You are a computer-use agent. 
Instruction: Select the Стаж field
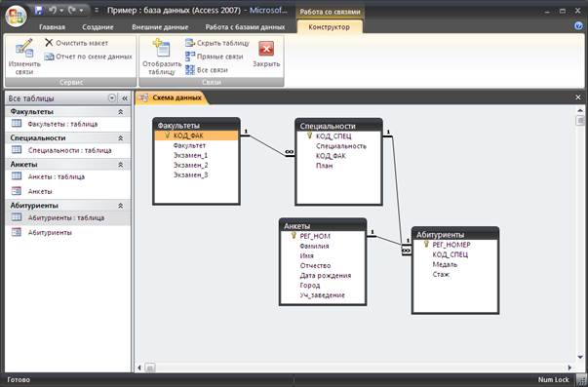click(455, 274)
